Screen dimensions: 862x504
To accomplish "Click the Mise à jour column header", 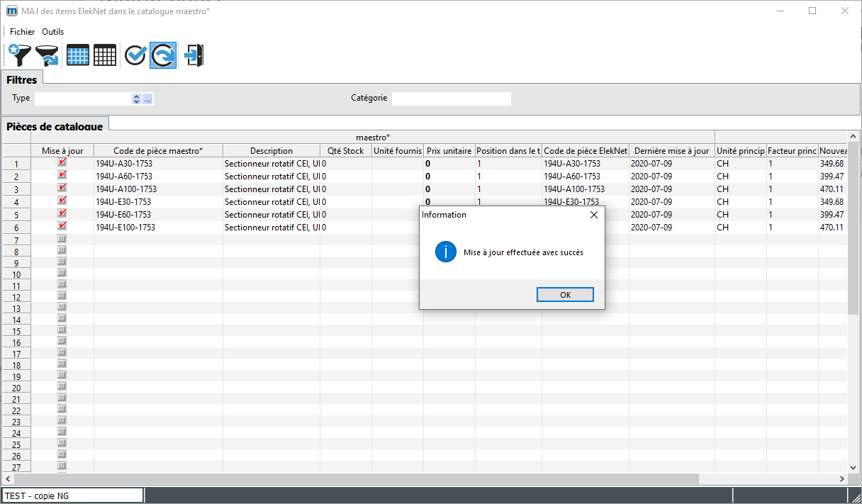I will click(x=62, y=150).
